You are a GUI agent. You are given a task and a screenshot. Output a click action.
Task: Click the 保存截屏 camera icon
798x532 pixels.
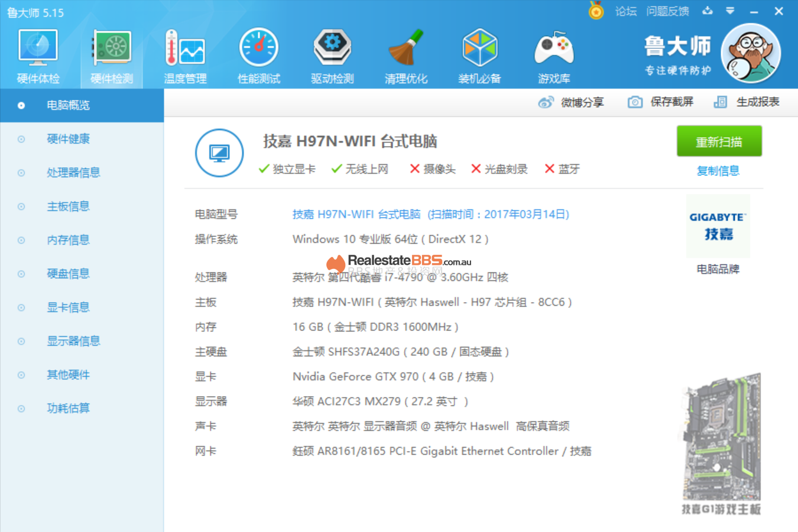pos(635,102)
